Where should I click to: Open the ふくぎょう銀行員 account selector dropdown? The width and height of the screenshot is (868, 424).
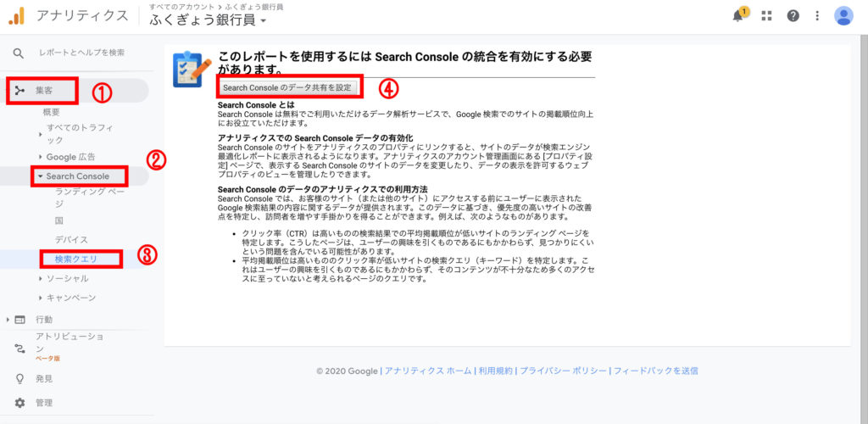209,20
